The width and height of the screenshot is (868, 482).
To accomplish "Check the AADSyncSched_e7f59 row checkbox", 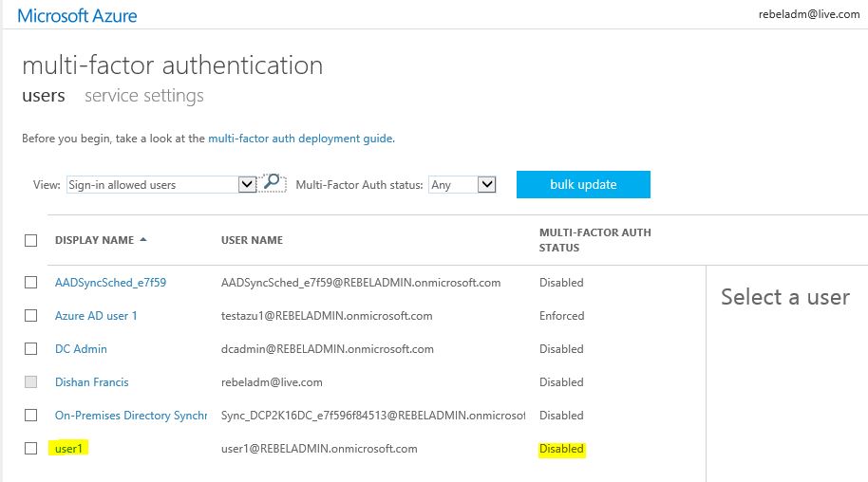I will click(x=31, y=282).
